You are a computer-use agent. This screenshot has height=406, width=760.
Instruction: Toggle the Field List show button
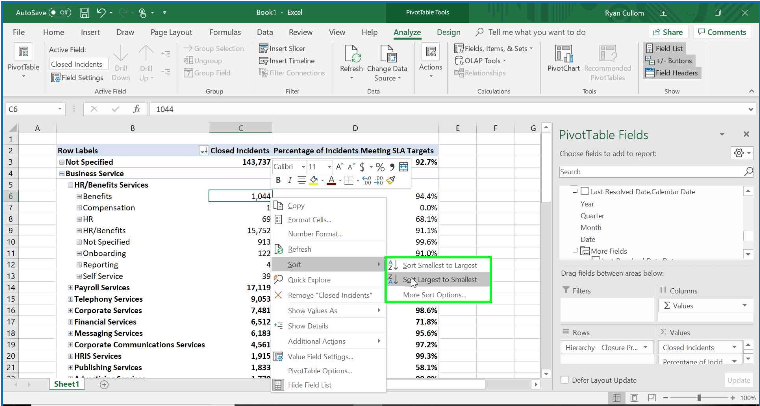[664, 48]
